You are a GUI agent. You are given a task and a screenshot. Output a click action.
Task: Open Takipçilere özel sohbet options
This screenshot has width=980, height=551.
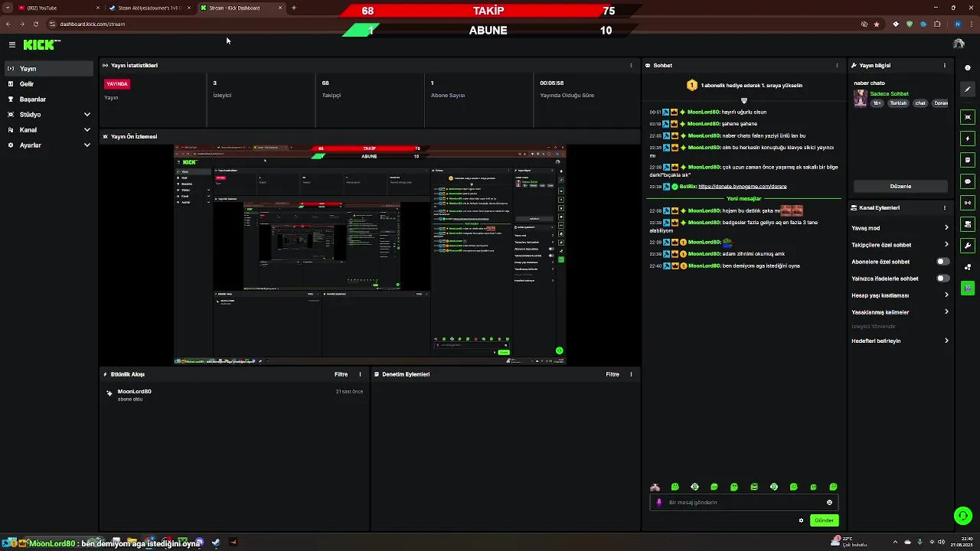[x=900, y=245]
